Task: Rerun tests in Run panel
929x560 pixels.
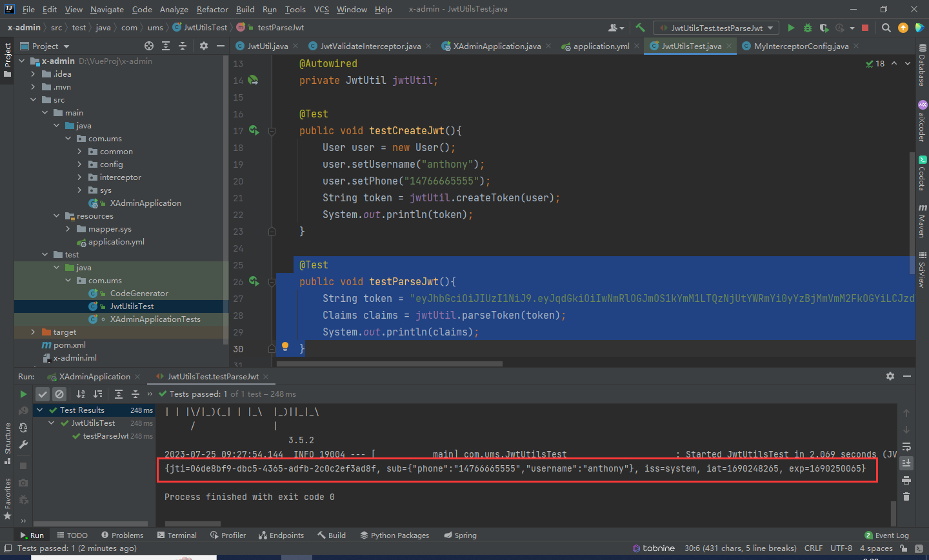Action: [23, 394]
